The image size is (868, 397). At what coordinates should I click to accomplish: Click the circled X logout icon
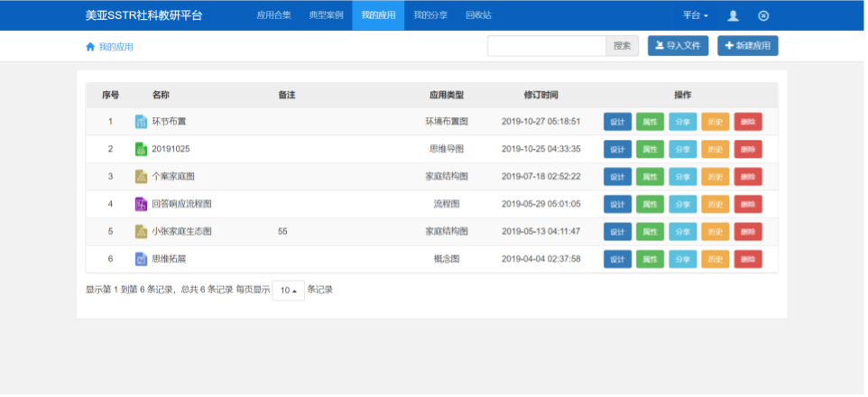point(763,15)
